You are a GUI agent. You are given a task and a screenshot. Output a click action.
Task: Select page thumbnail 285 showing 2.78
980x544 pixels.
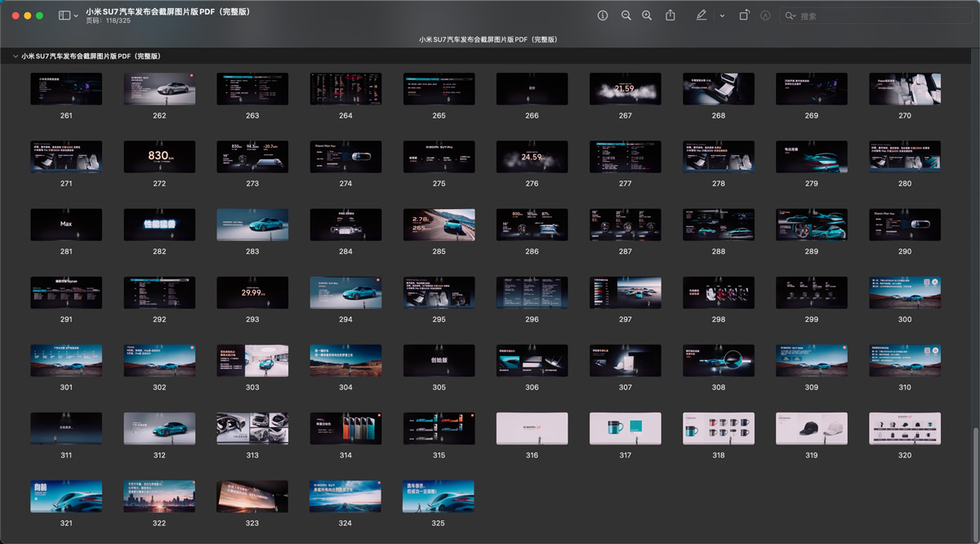tap(439, 225)
